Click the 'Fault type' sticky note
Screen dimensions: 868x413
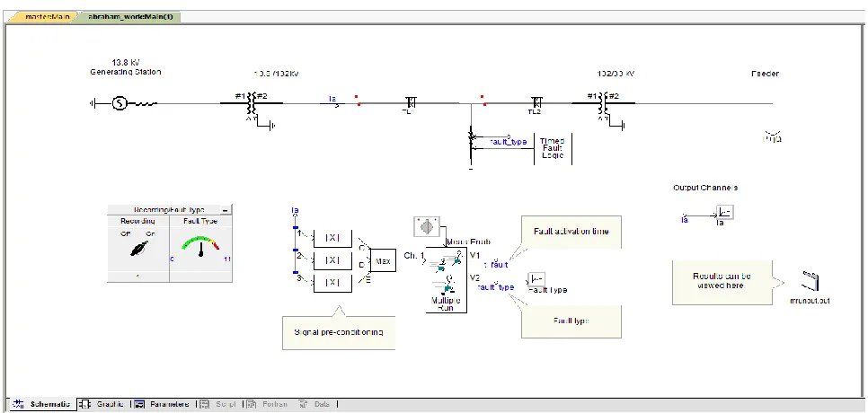click(x=571, y=321)
